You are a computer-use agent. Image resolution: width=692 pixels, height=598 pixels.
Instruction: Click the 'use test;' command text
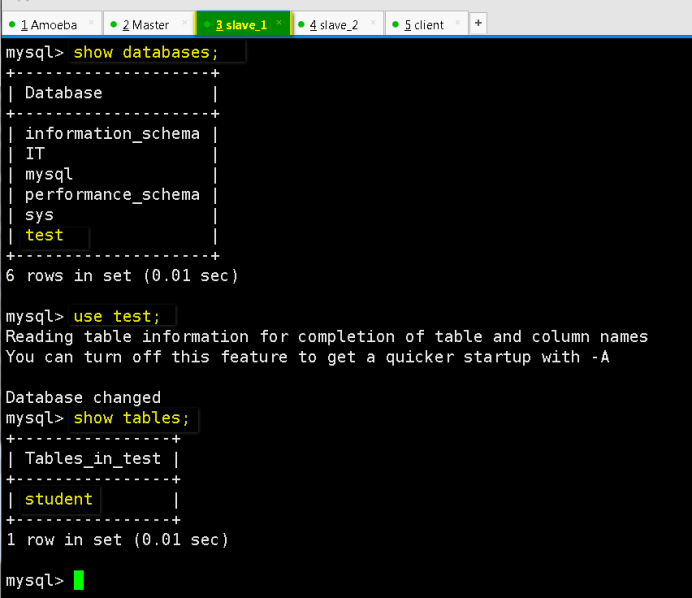pyautogui.click(x=117, y=316)
